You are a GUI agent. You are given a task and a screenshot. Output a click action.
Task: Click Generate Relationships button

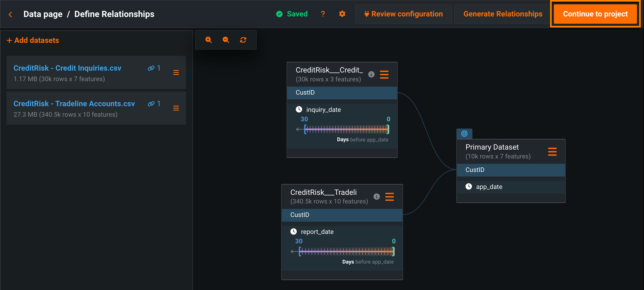click(x=503, y=14)
